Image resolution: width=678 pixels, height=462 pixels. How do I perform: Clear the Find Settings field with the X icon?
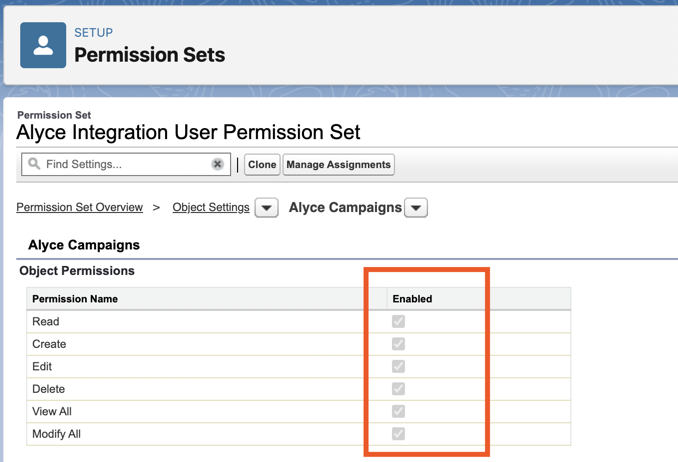point(217,164)
